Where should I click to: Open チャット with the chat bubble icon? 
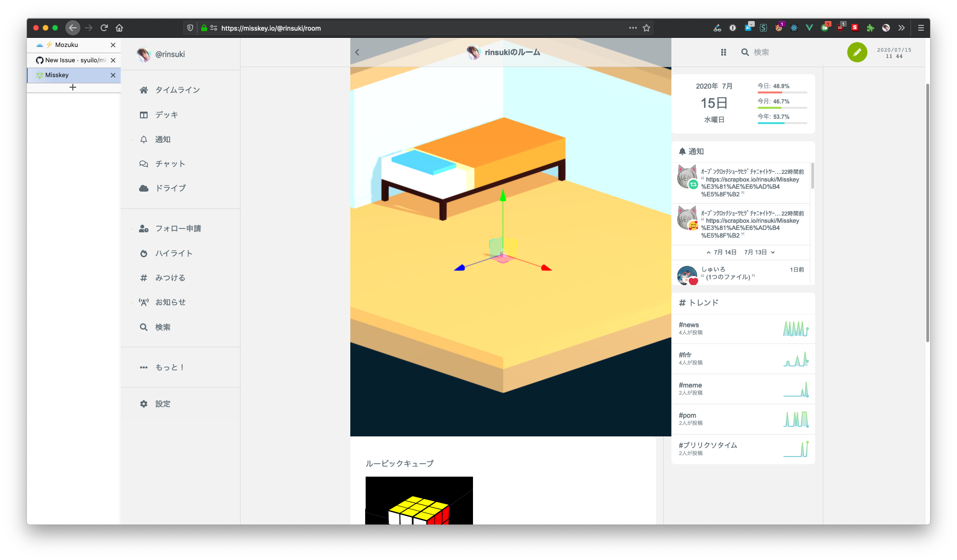pos(143,163)
